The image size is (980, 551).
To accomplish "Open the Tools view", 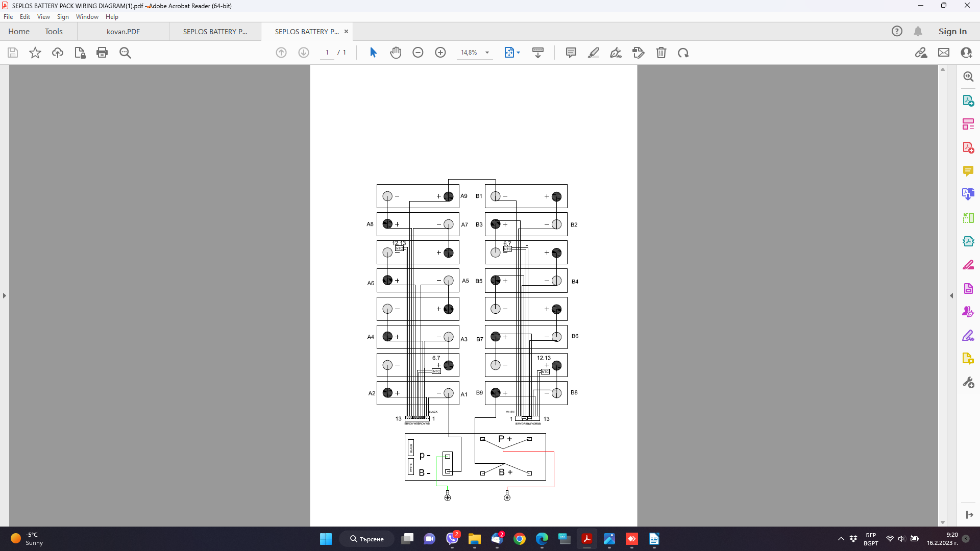I will tap(54, 31).
